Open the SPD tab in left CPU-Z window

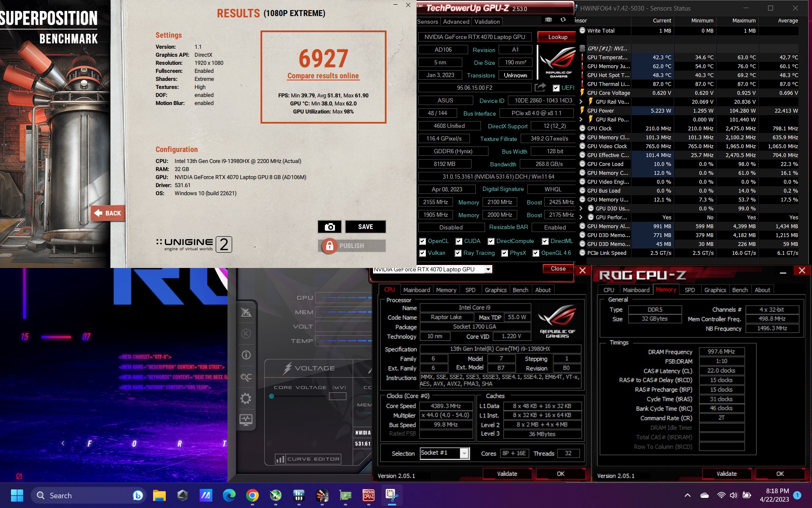tap(470, 290)
